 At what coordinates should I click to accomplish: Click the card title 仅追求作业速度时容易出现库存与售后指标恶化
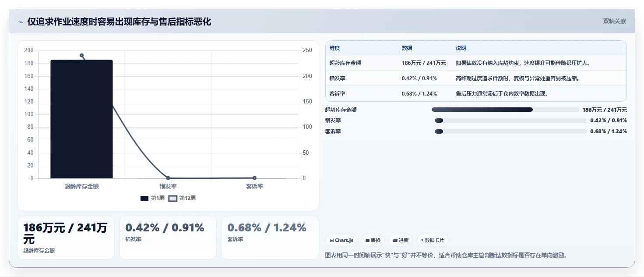119,22
